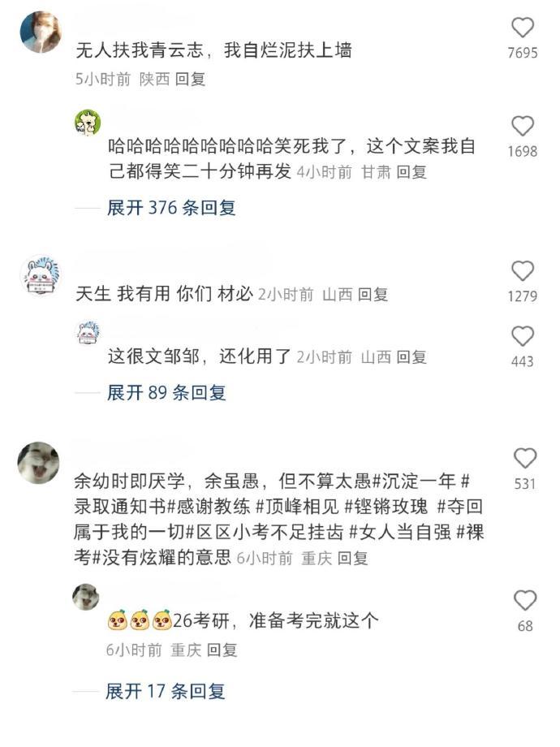Open the Shaanxi commenter's avatar profile
Viewport: 560px width, 747px height.
tap(41, 32)
